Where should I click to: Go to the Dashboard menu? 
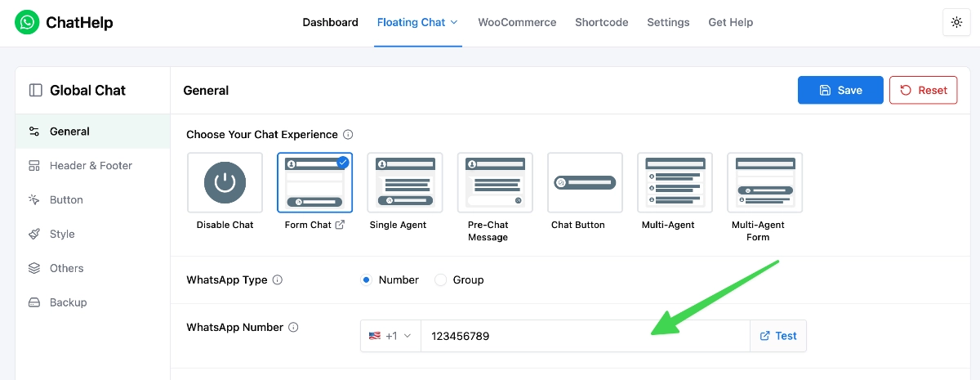point(330,23)
